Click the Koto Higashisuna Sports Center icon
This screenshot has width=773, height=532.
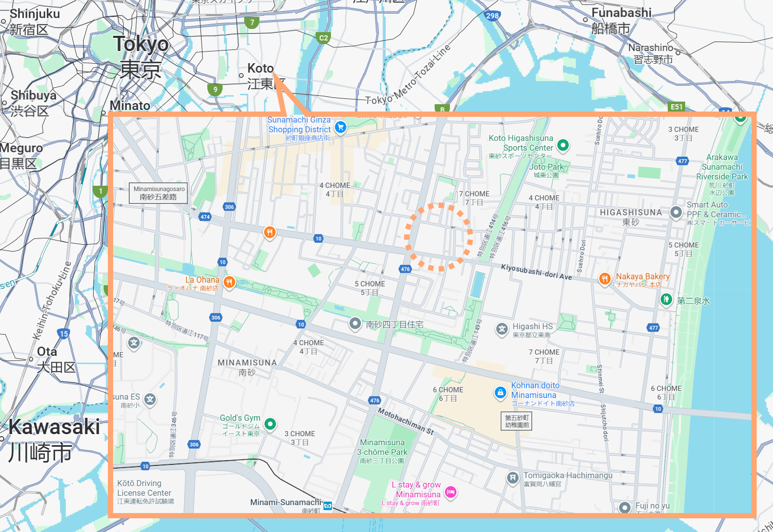click(562, 146)
